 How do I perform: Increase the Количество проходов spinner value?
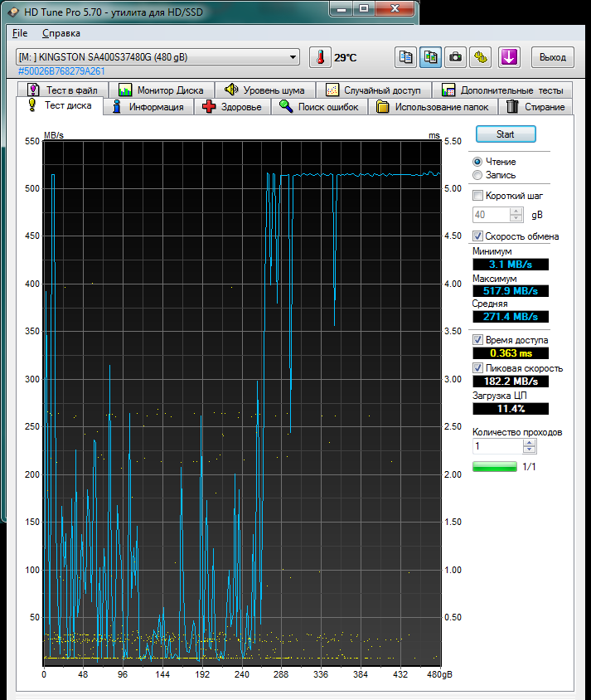(530, 442)
